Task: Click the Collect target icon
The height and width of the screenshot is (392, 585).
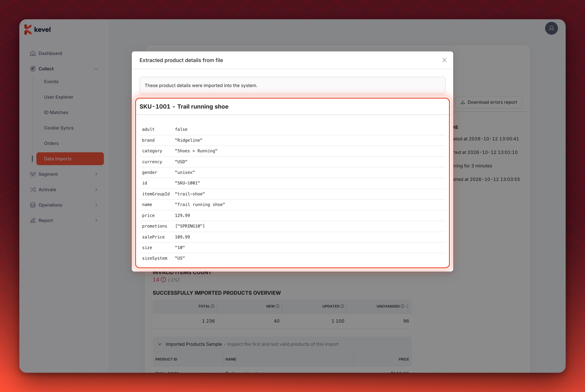Action: (33, 69)
